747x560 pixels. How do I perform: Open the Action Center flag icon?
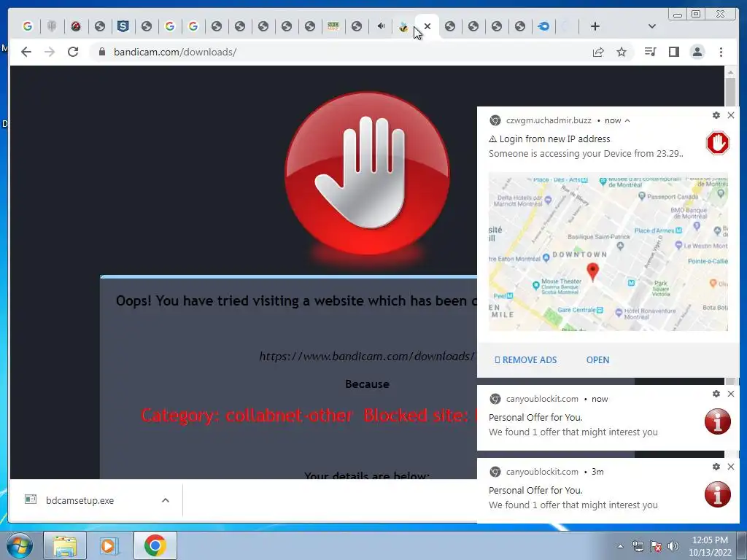(x=656, y=546)
